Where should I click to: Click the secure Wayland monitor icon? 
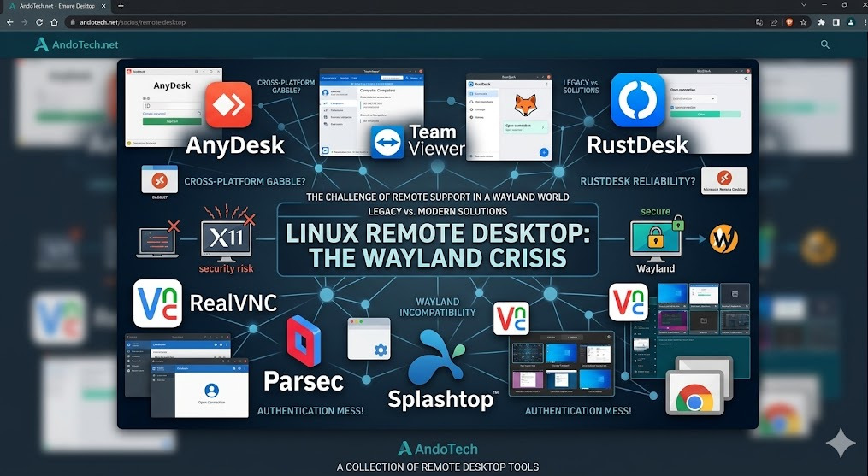[655, 239]
